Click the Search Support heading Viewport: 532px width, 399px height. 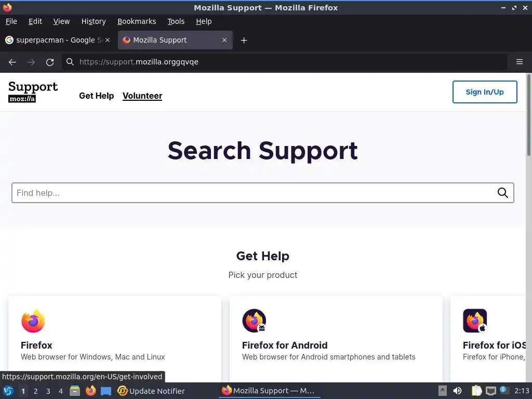click(262, 151)
